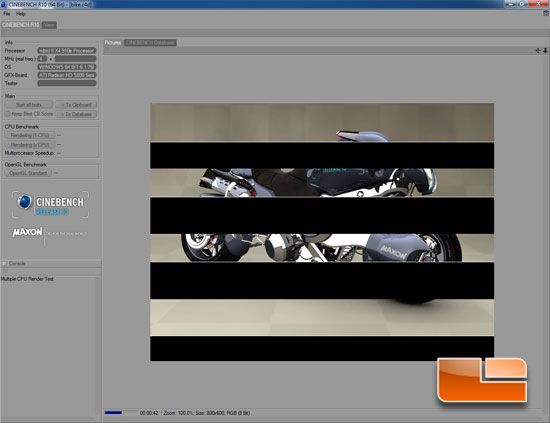Click the OS field showing WINDOWS 64 BIT

pos(67,67)
